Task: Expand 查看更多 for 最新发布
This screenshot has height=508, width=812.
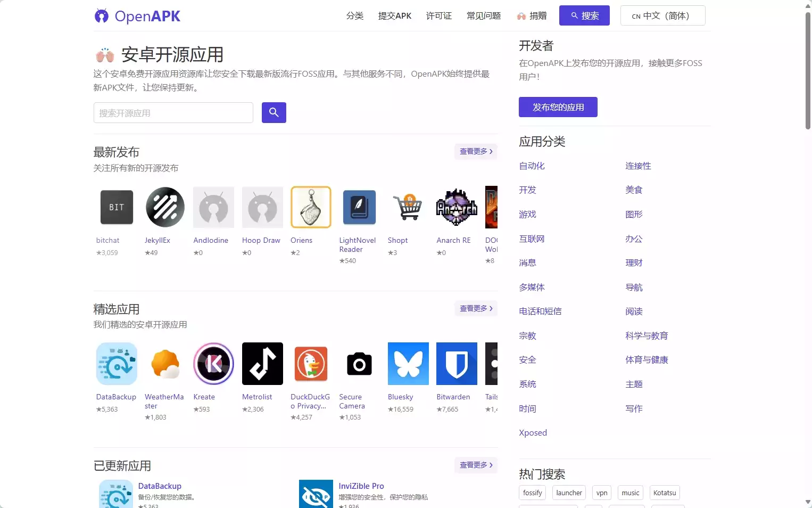Action: click(476, 152)
